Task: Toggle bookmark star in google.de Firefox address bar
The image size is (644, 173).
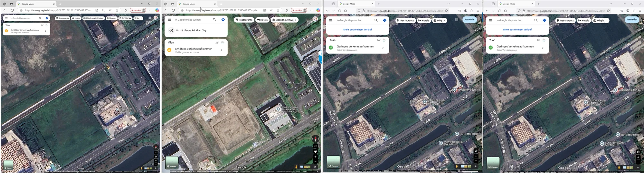Action: click(446, 11)
